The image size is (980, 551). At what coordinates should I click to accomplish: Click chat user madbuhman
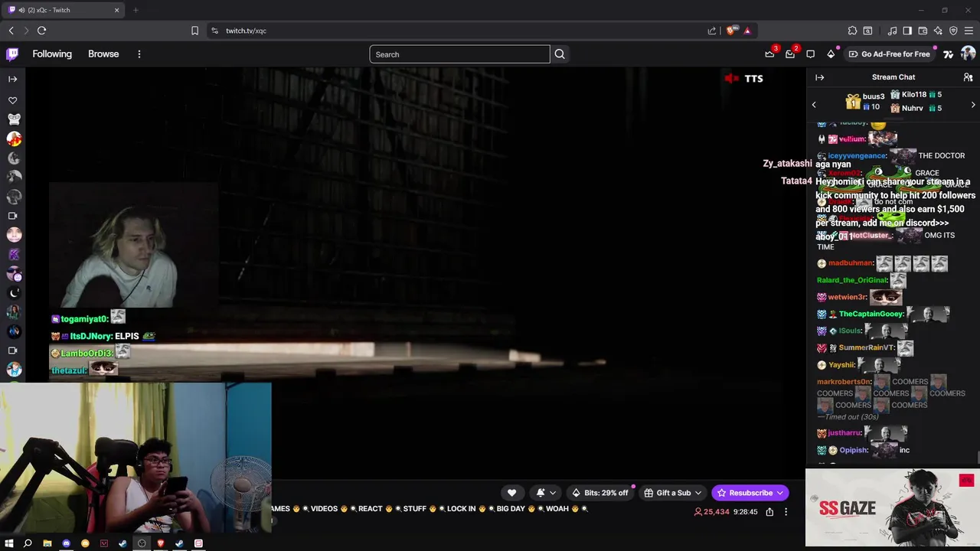851,263
